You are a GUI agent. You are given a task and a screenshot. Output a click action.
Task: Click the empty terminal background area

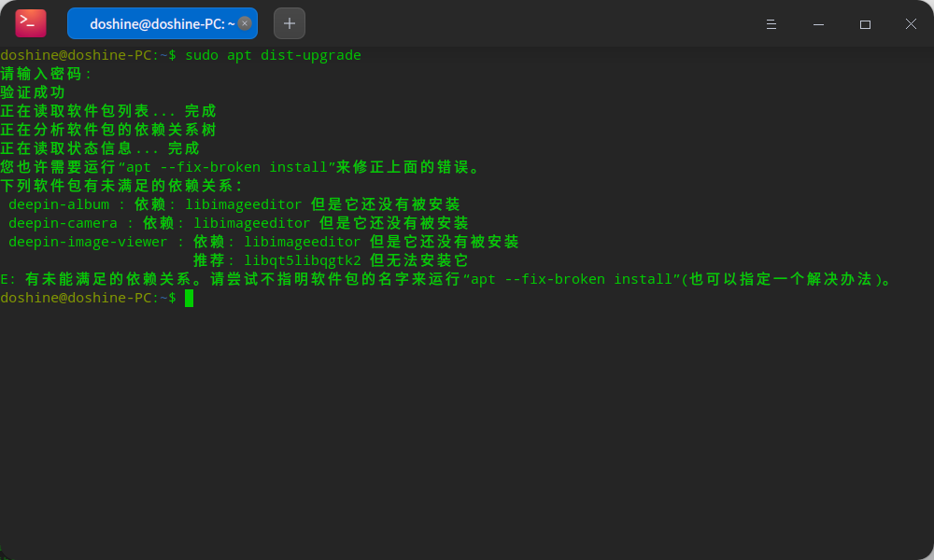(467, 420)
